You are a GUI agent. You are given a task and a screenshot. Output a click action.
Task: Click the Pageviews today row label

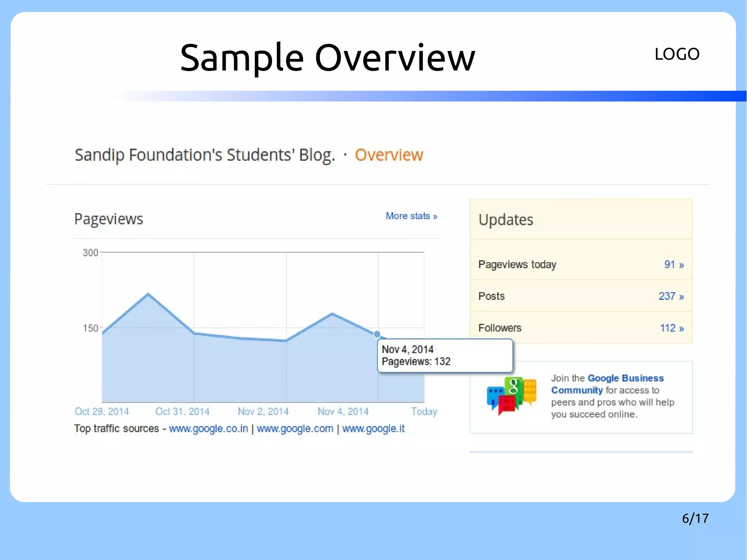(x=517, y=264)
